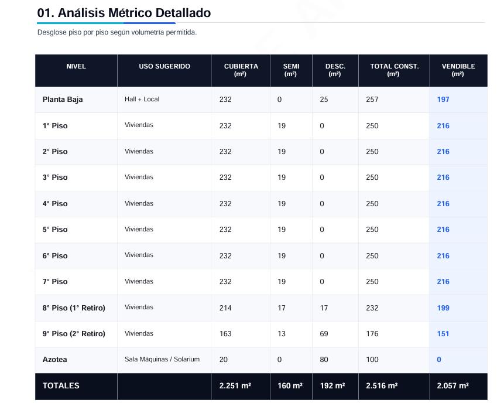The height and width of the screenshot is (420, 504).
Task: Click the 19 semi value in 3° Piso row
Action: point(281,177)
